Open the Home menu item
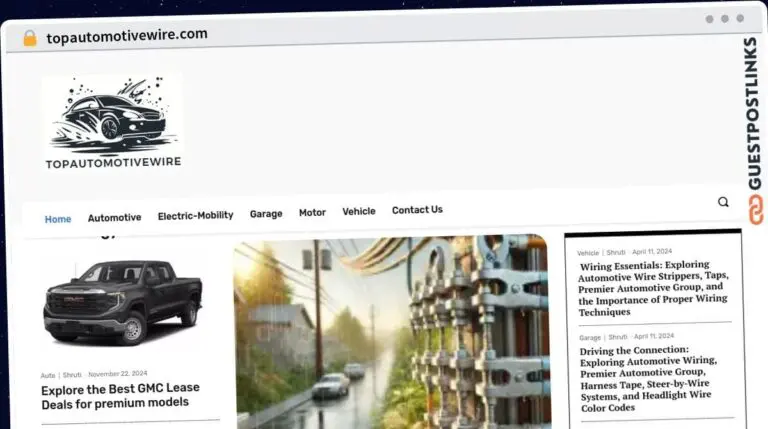The width and height of the screenshot is (768, 429). tap(58, 219)
